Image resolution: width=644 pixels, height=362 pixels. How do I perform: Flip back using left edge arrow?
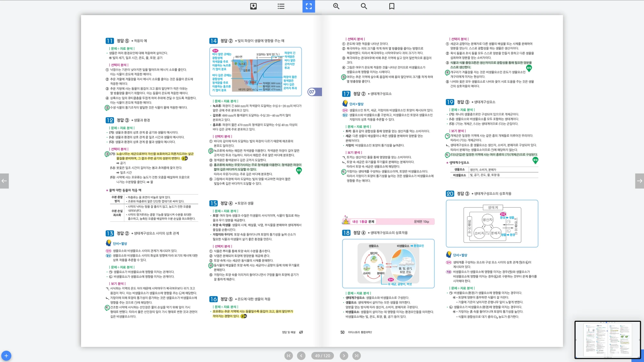4,181
